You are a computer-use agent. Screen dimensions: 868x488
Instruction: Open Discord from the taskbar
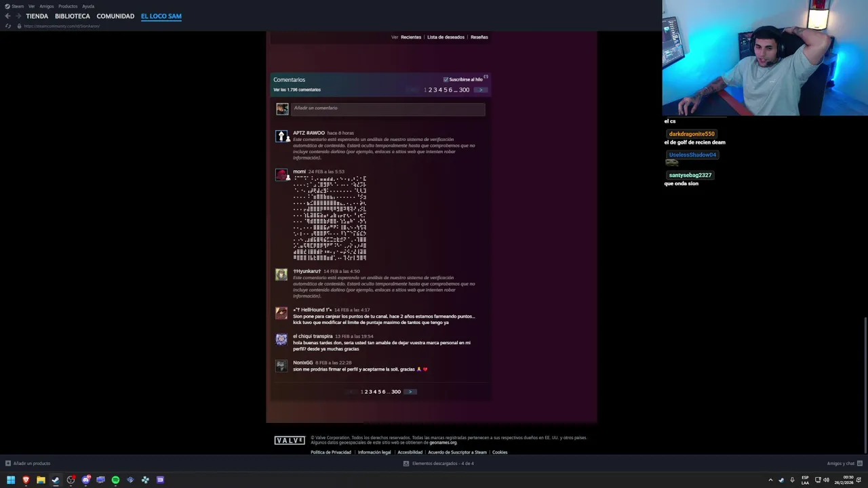tap(85, 480)
